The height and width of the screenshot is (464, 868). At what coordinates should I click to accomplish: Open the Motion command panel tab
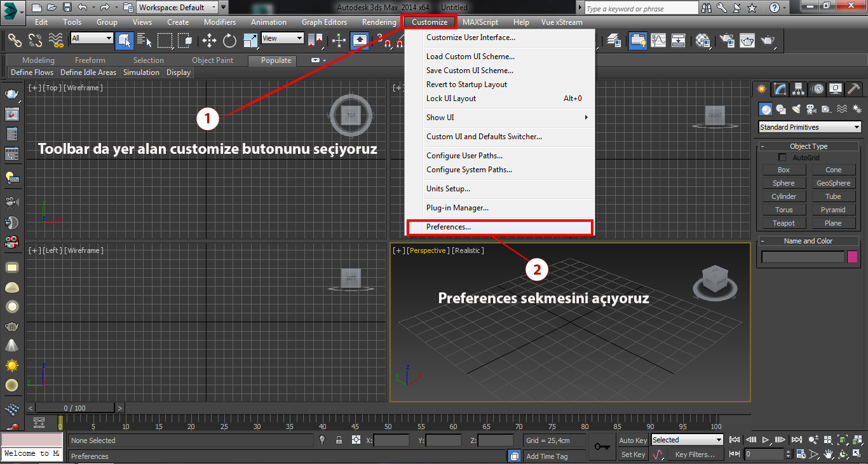coord(817,88)
